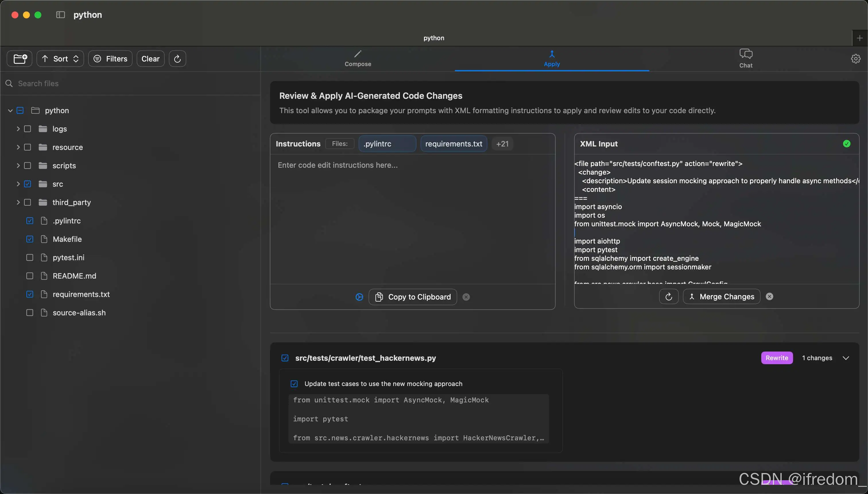This screenshot has height=494, width=868.
Task: Clear instructions with the x icon
Action: click(x=466, y=297)
